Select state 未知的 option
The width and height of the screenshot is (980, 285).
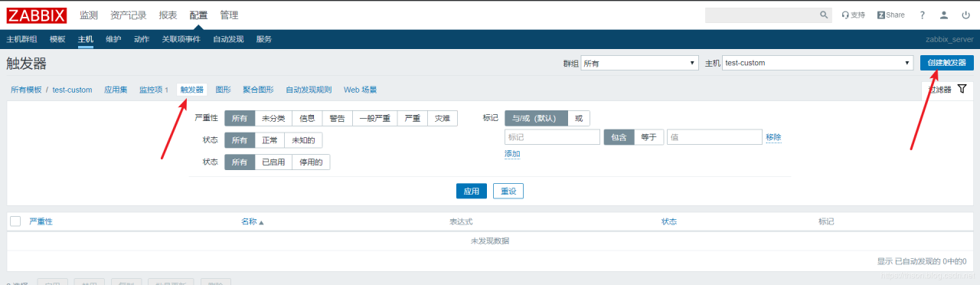point(303,140)
